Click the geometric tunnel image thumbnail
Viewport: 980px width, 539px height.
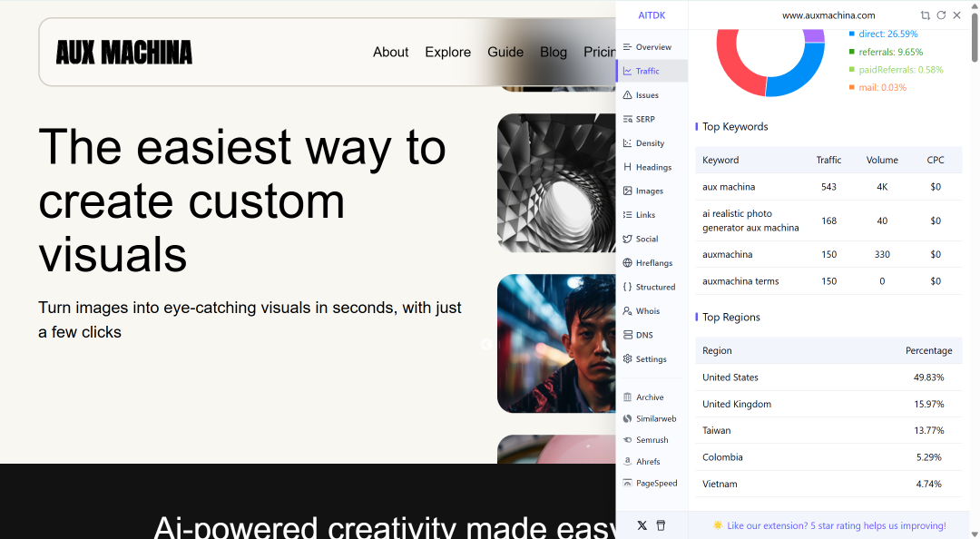point(556,182)
